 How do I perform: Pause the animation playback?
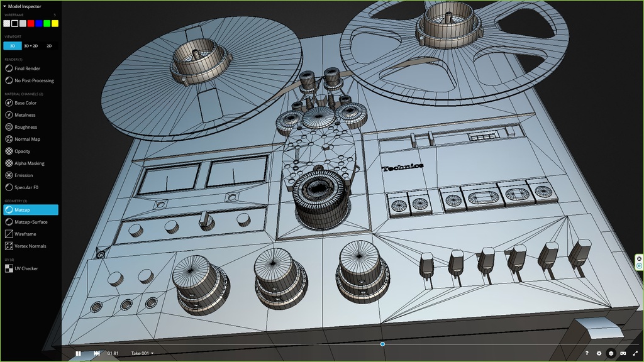click(x=79, y=353)
